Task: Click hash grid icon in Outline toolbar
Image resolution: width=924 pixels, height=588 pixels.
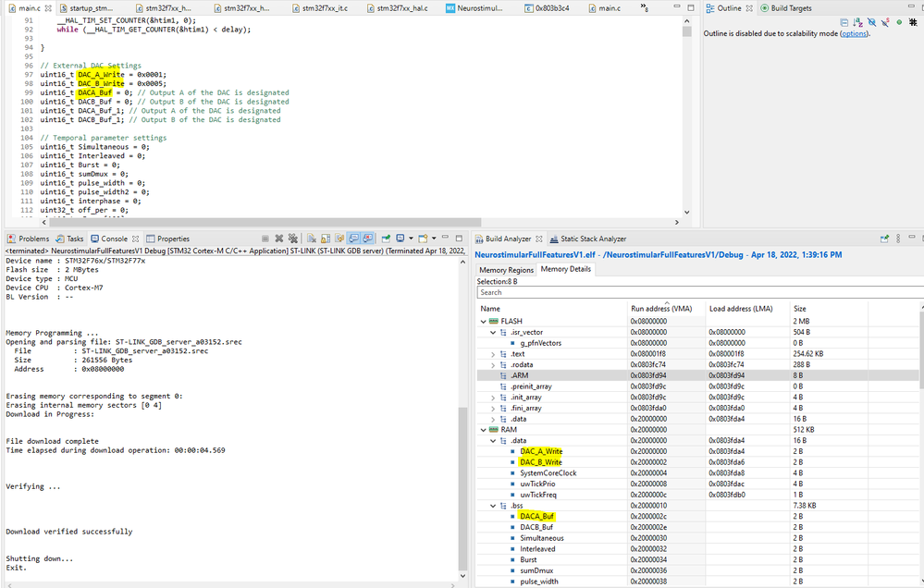Action: point(913,22)
